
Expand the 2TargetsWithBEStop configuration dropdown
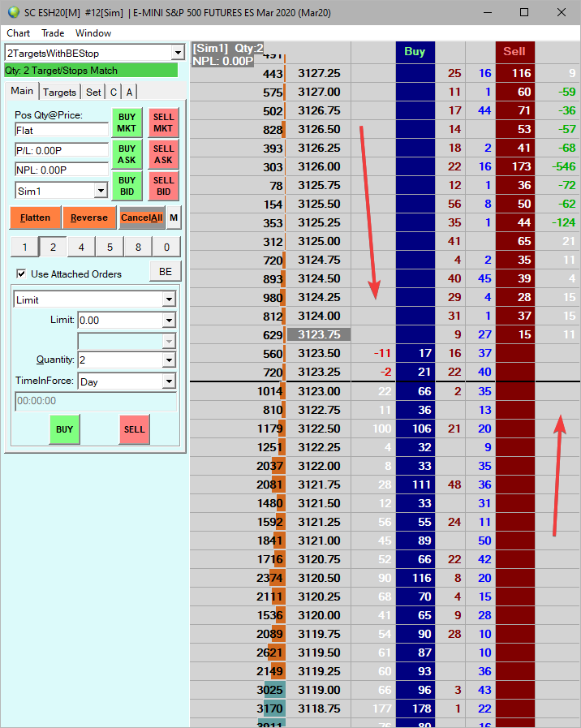tap(178, 53)
